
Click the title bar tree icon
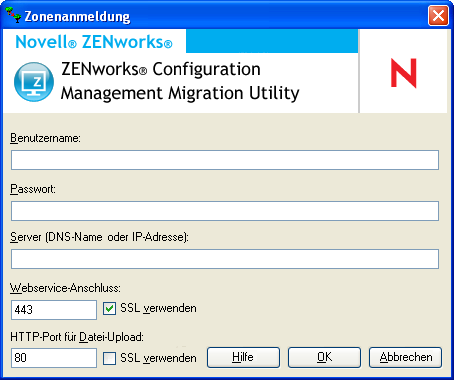13,15
